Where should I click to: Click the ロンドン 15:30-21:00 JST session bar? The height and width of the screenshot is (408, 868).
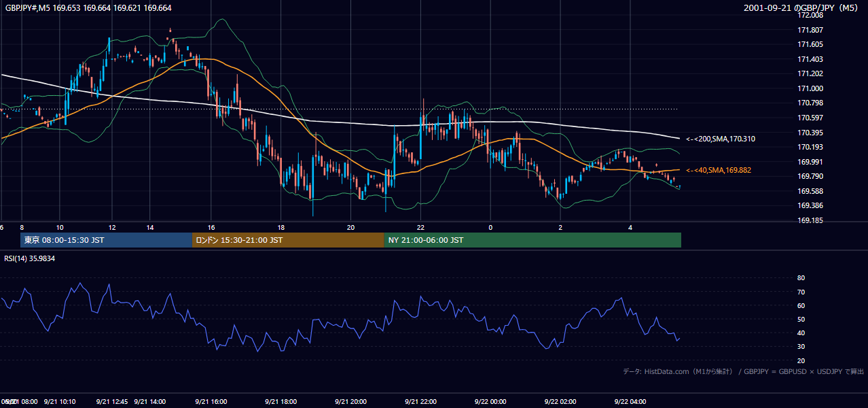(x=288, y=240)
